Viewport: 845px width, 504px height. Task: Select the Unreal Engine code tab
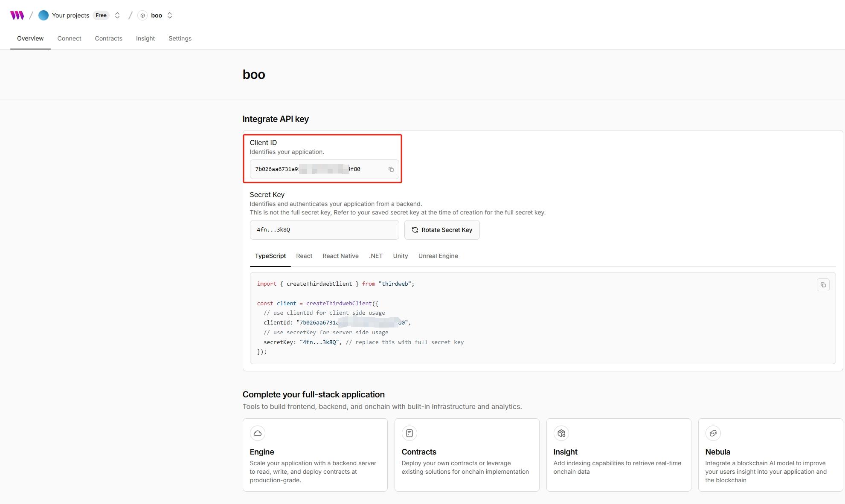point(438,256)
